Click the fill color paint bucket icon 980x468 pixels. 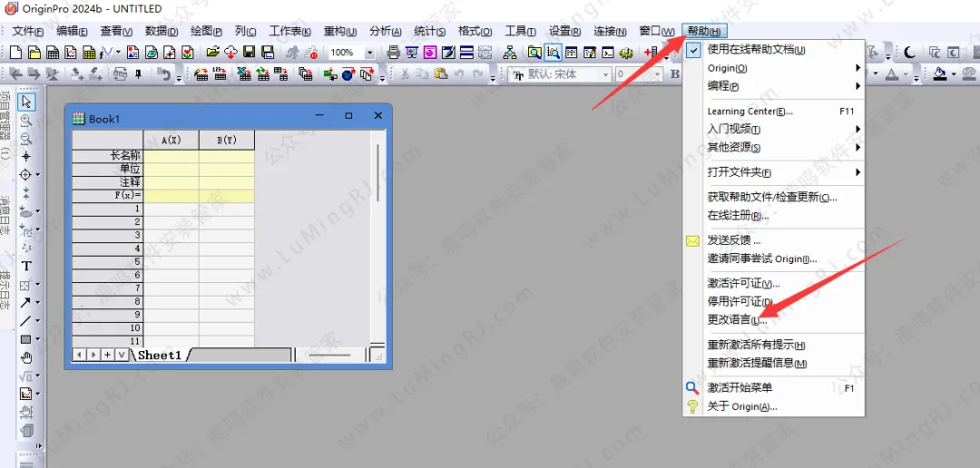point(940,74)
